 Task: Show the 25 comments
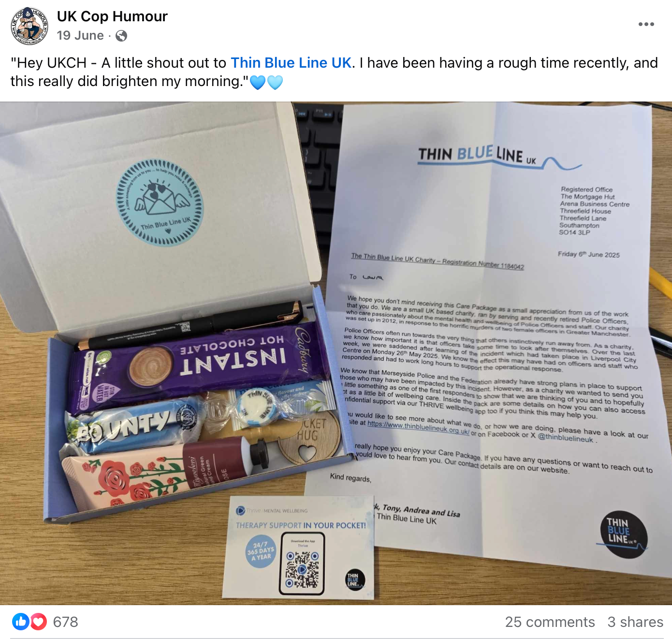tap(550, 622)
